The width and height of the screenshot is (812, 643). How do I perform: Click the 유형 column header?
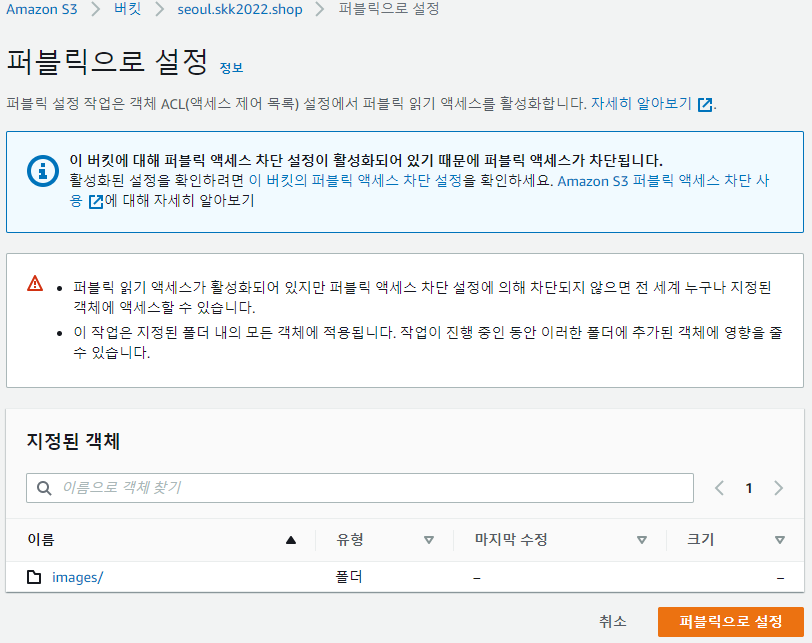[x=350, y=539]
